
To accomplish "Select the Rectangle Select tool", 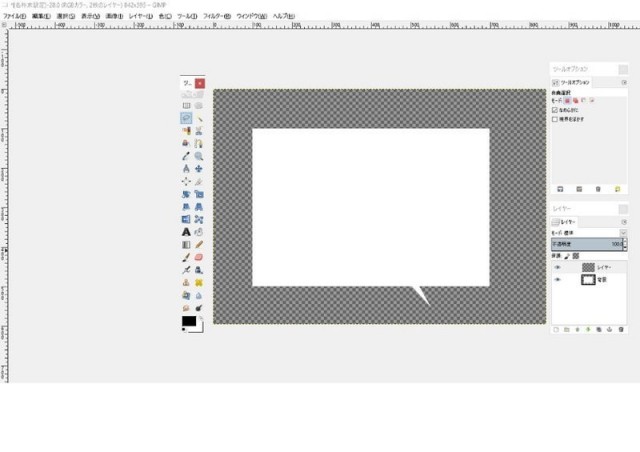I will pyautogui.click(x=186, y=105).
